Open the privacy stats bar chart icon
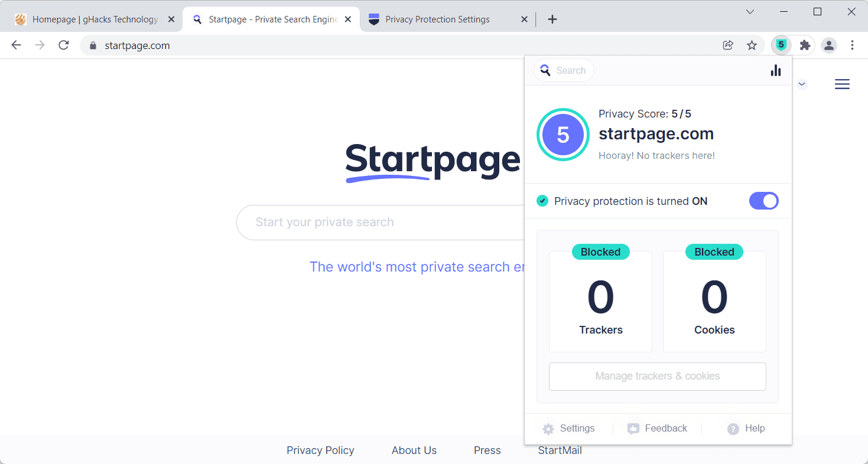The width and height of the screenshot is (868, 464). pos(776,70)
